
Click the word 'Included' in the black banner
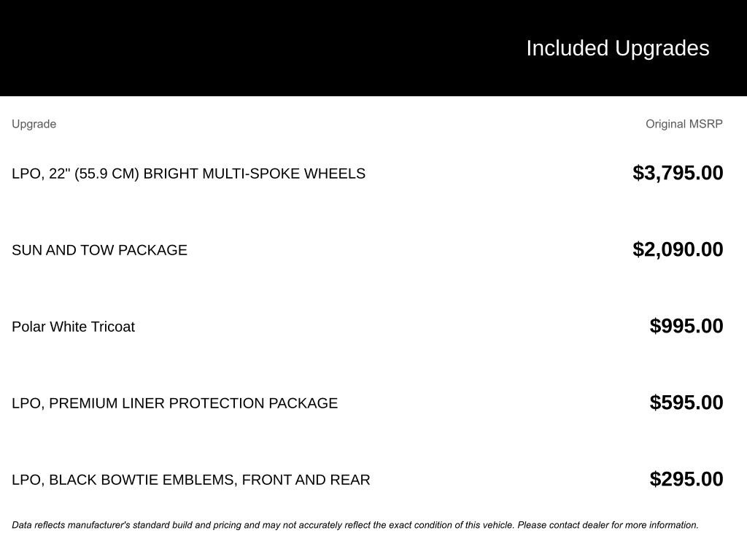[x=567, y=48]
